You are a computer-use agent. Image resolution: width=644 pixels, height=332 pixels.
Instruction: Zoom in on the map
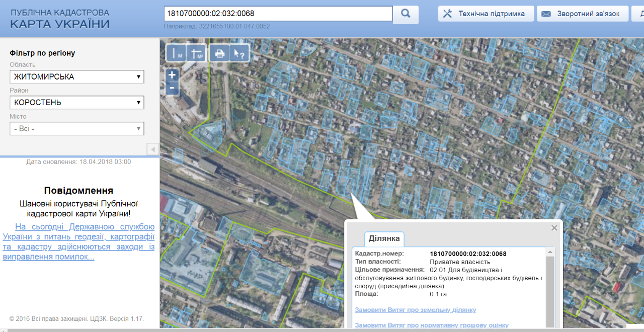point(172,75)
